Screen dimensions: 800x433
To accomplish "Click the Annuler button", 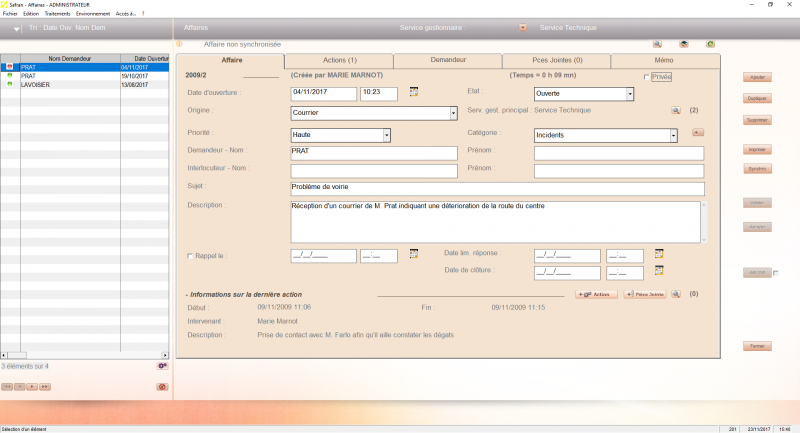I will point(757,227).
